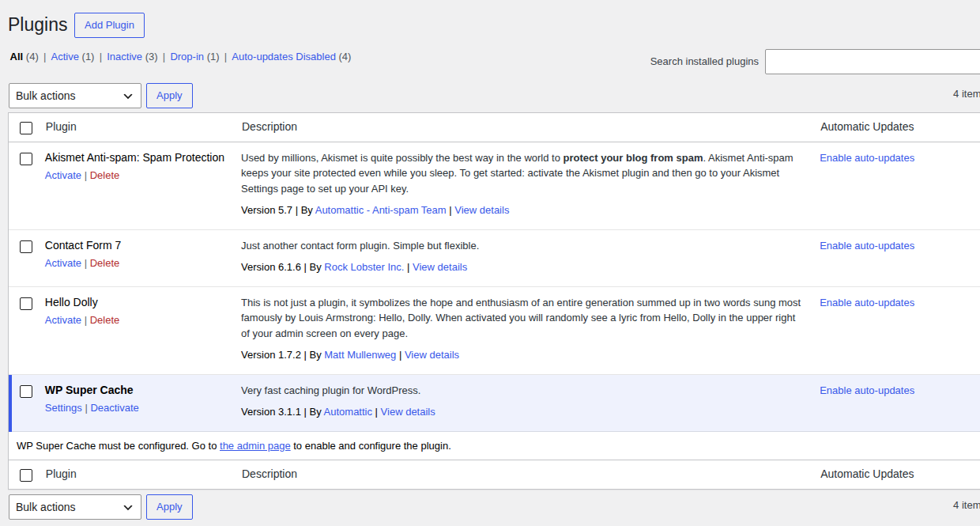Delete Hello Dolly plugin
This screenshot has height=526, width=980.
coord(104,320)
